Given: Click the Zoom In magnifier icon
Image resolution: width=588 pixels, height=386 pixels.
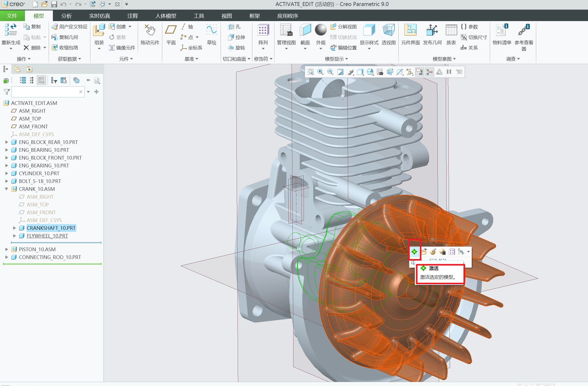Looking at the screenshot, I should pyautogui.click(x=320, y=72).
